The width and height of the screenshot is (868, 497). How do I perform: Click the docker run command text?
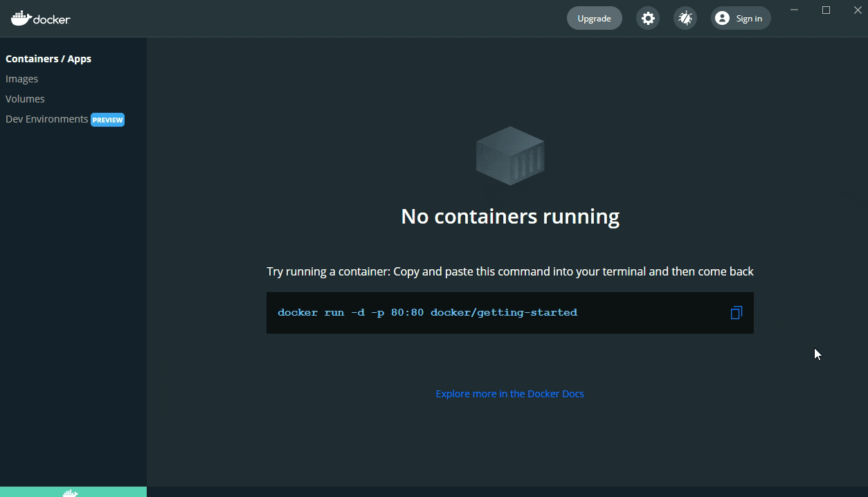tap(427, 313)
